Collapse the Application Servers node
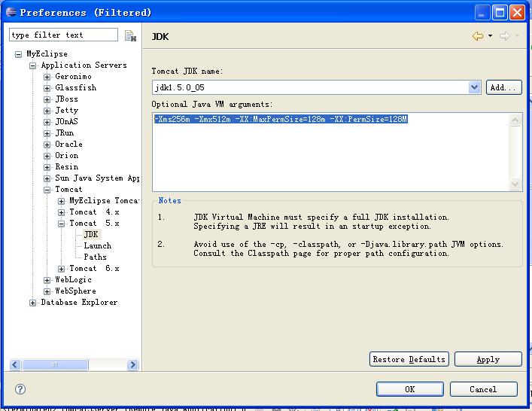The image size is (532, 411). 32,65
